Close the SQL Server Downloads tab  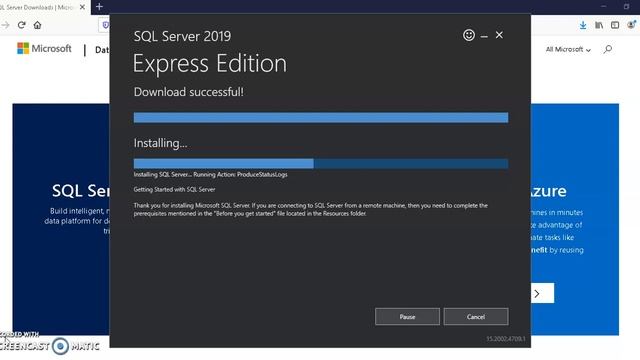point(82,7)
